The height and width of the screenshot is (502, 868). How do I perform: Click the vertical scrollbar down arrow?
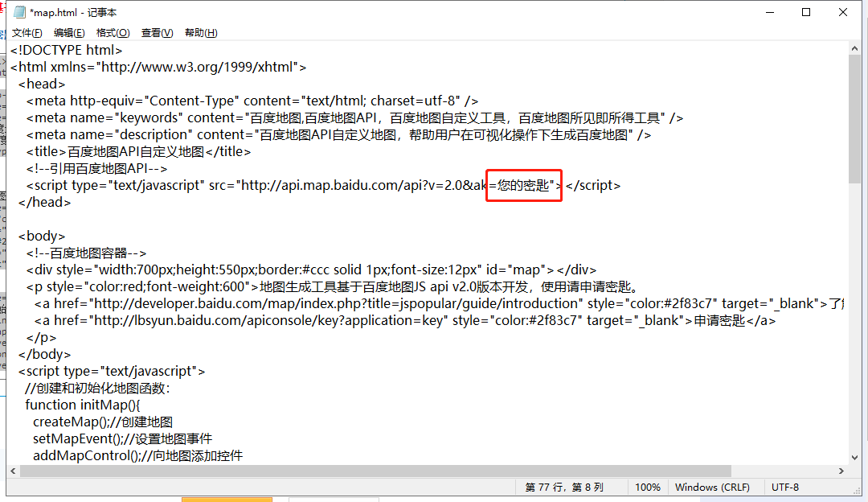click(x=854, y=458)
